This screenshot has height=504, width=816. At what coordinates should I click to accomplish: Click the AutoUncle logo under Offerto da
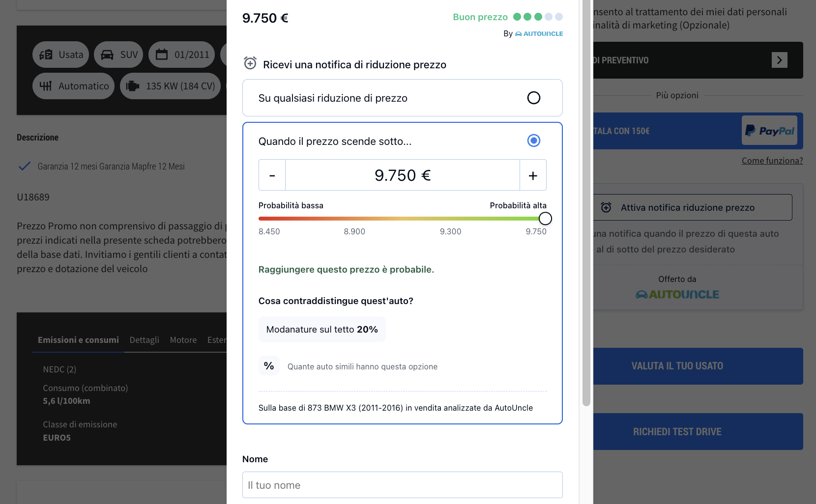click(677, 294)
